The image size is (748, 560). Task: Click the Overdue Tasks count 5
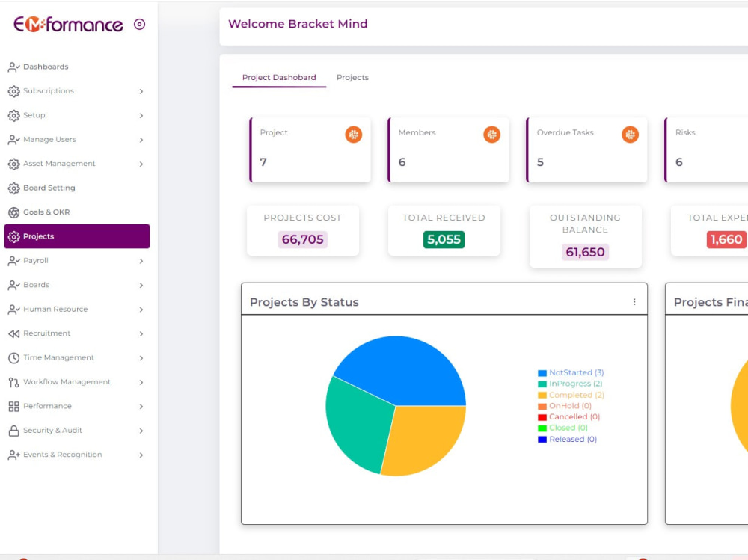pyautogui.click(x=541, y=162)
